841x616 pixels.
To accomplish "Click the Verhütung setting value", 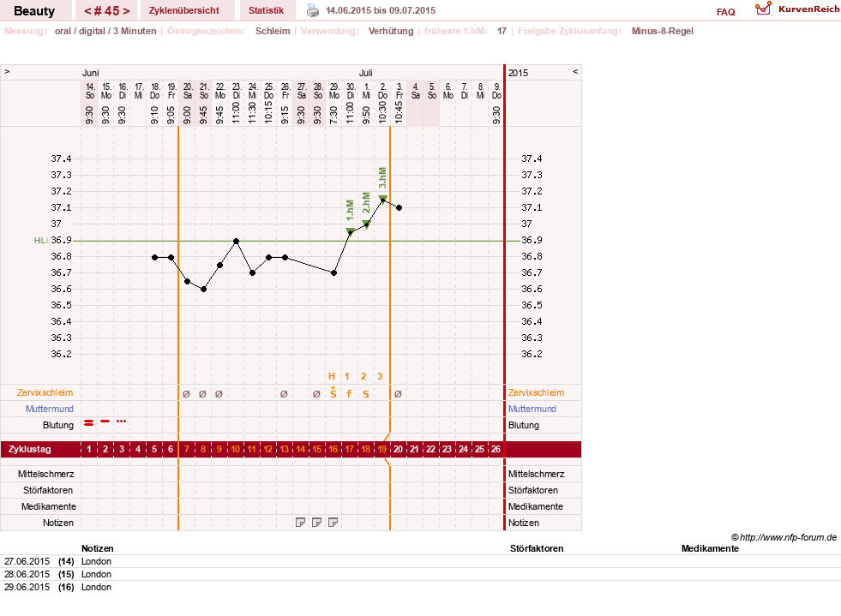I will (x=391, y=31).
